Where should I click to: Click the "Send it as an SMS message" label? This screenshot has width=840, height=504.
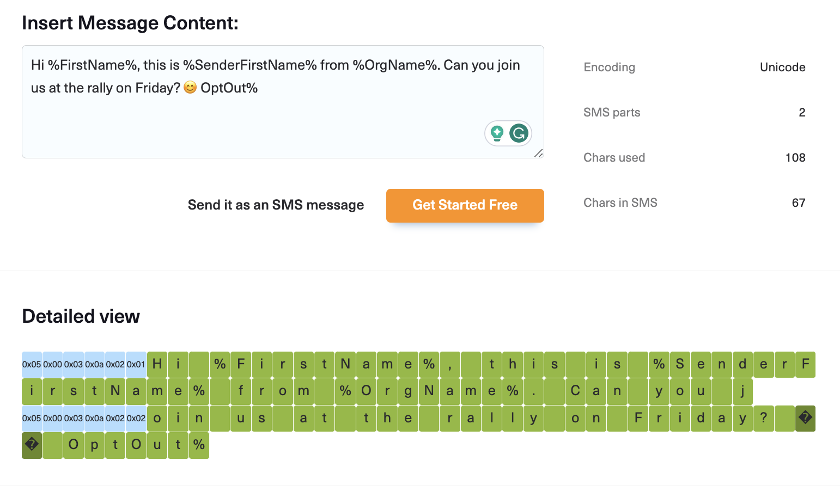coord(276,205)
